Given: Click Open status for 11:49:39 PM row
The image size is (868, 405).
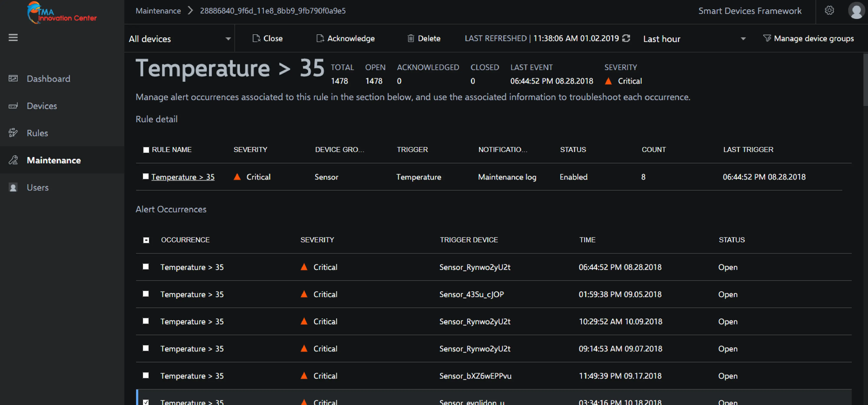Looking at the screenshot, I should (x=728, y=376).
